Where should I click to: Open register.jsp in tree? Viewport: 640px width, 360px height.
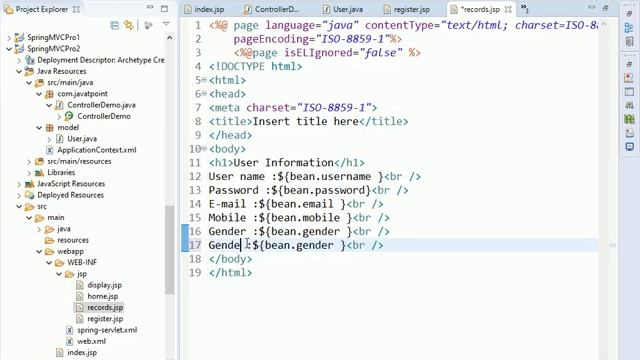pos(105,319)
